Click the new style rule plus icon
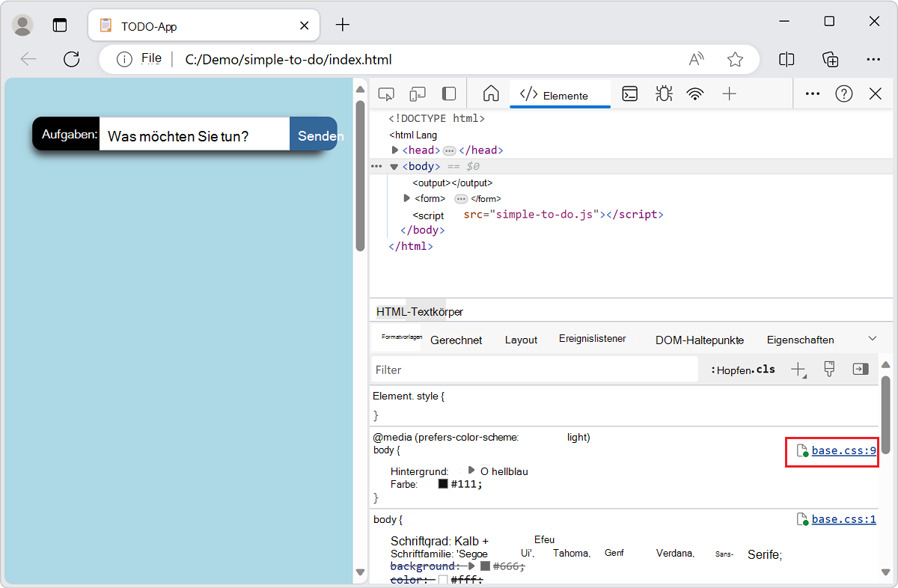This screenshot has height=588, width=898. 798,369
